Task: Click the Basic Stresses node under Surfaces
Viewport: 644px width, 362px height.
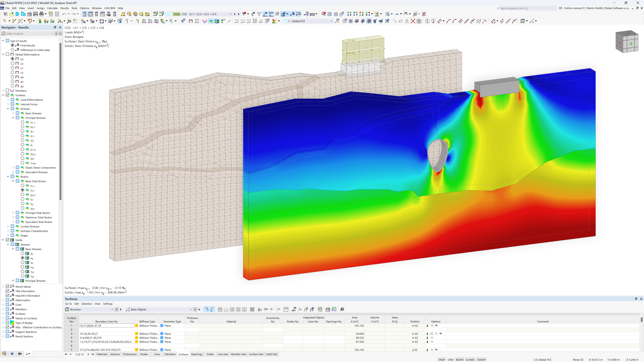Action: click(33, 113)
